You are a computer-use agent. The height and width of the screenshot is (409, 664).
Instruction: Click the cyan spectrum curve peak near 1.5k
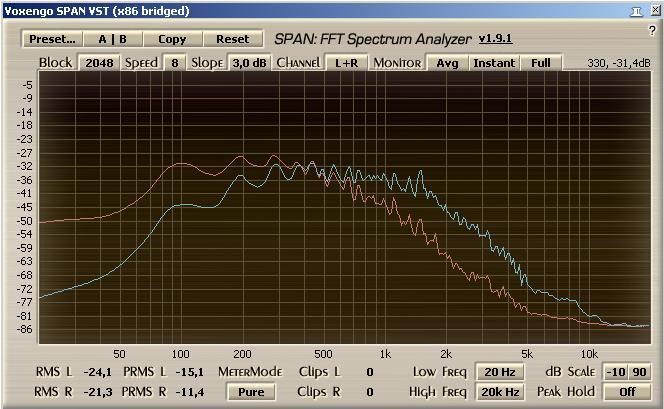[421, 171]
